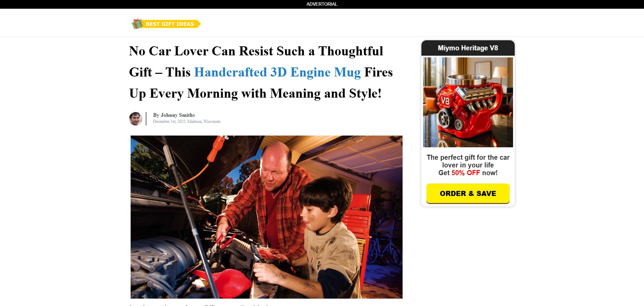Screen dimensions: 644x306
Task: Click the author avatar photo of Johnny Smiths
Action: tap(136, 119)
